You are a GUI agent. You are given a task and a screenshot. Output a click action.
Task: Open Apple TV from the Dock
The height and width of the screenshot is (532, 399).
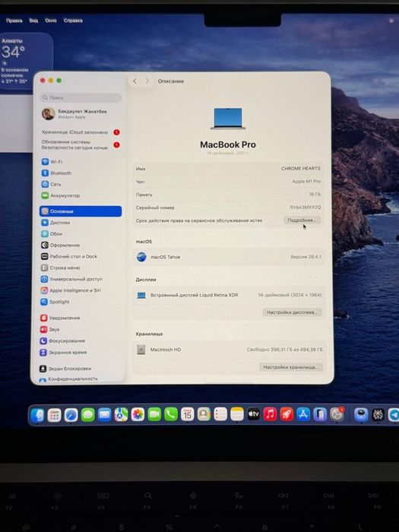tap(253, 414)
